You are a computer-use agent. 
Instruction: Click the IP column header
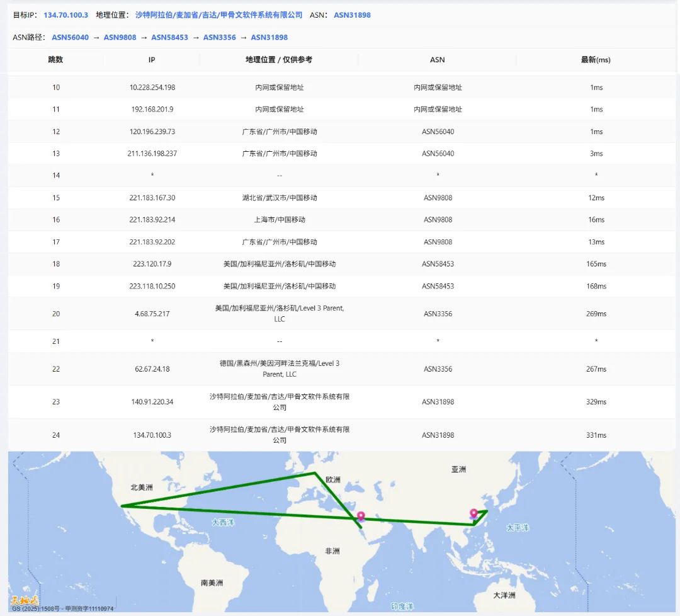coord(152,60)
